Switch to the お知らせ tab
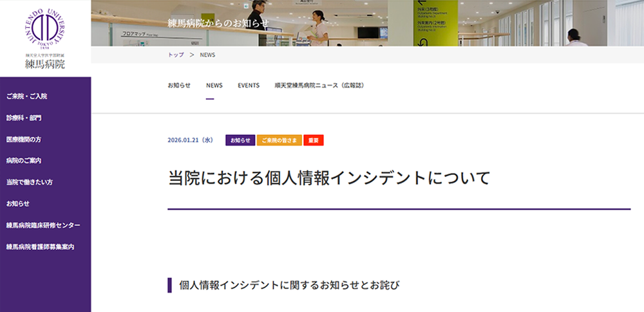The image size is (644, 312). pyautogui.click(x=179, y=85)
